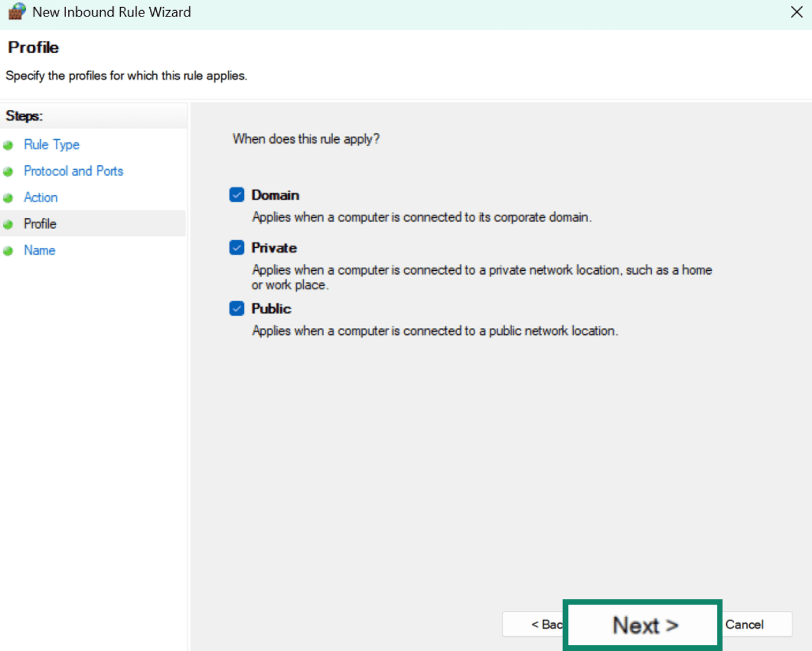Uncheck the Domain profile checkbox
The image size is (812, 651).
(237, 195)
